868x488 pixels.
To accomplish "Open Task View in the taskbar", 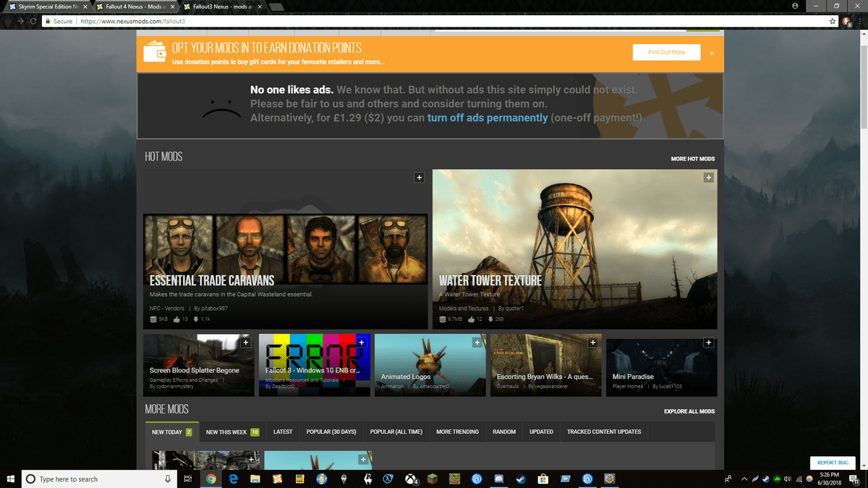I will [187, 479].
